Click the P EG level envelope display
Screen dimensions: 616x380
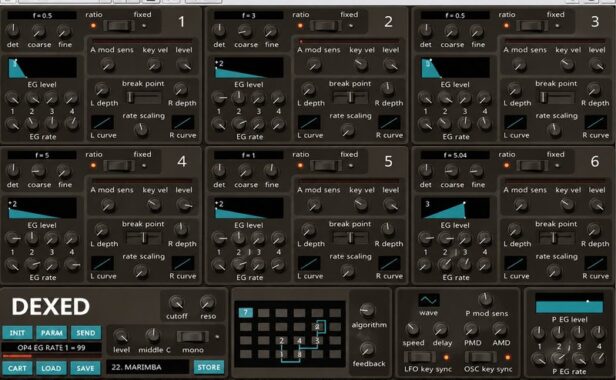(569, 303)
